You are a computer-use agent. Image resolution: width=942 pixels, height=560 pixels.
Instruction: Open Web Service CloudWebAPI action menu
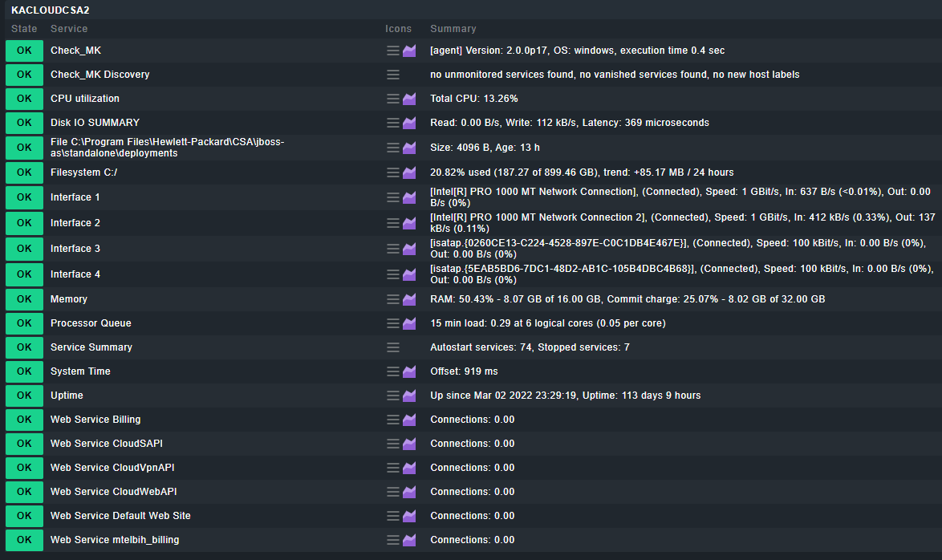coord(393,492)
